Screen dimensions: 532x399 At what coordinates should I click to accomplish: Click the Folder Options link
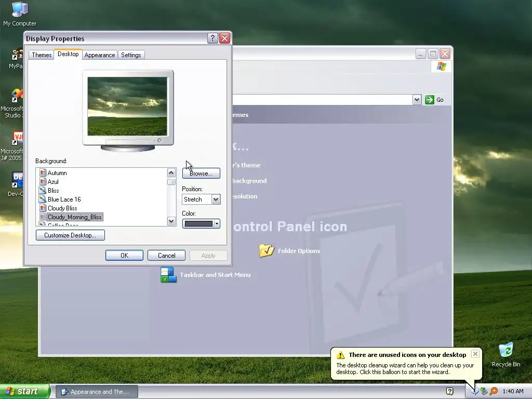click(x=299, y=251)
